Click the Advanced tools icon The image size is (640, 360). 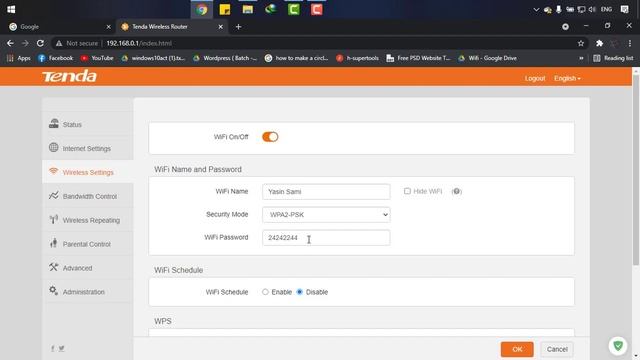pos(53,267)
